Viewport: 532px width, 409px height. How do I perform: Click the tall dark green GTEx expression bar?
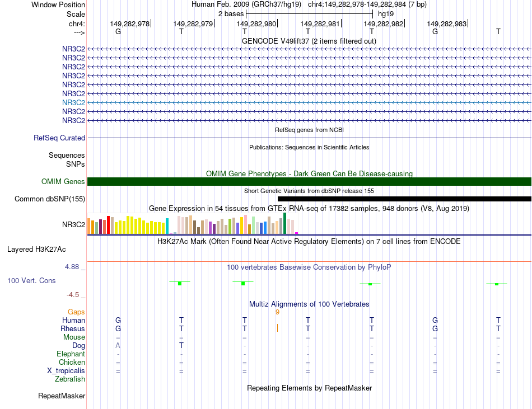284,223
